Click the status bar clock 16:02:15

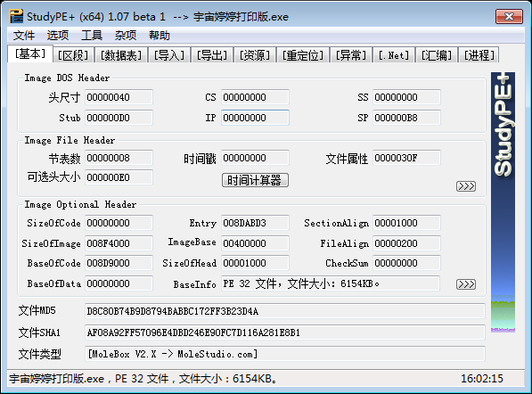point(482,378)
